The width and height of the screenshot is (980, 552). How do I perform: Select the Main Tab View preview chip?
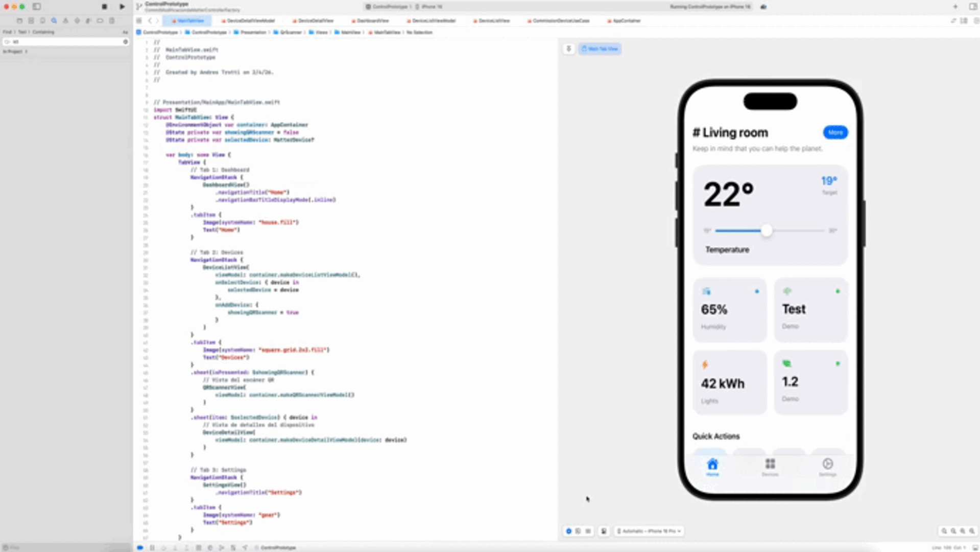[x=600, y=49]
